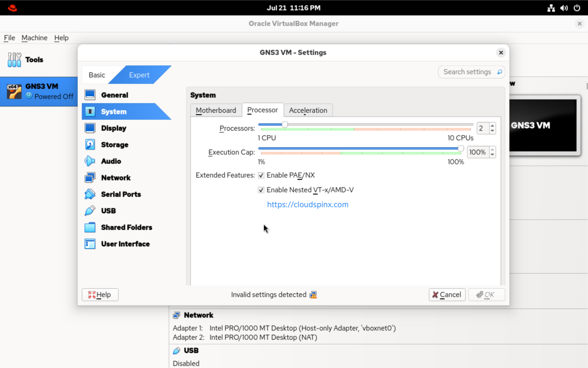Open the Network settings icon
588x368 pixels.
pos(90,177)
